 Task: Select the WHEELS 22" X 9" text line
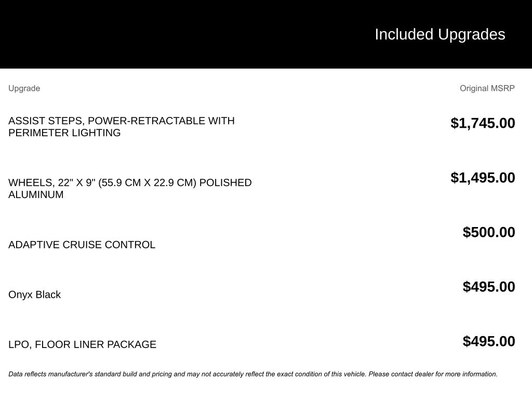tap(130, 183)
